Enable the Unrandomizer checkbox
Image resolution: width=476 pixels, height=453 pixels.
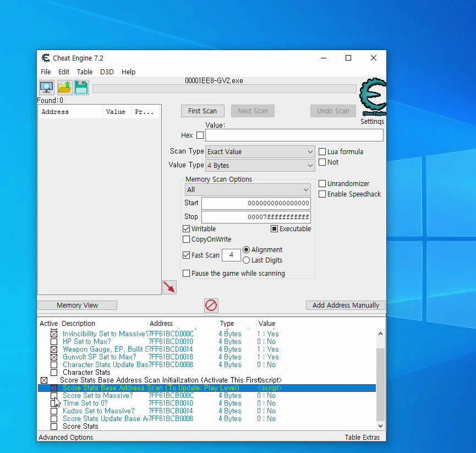click(322, 184)
